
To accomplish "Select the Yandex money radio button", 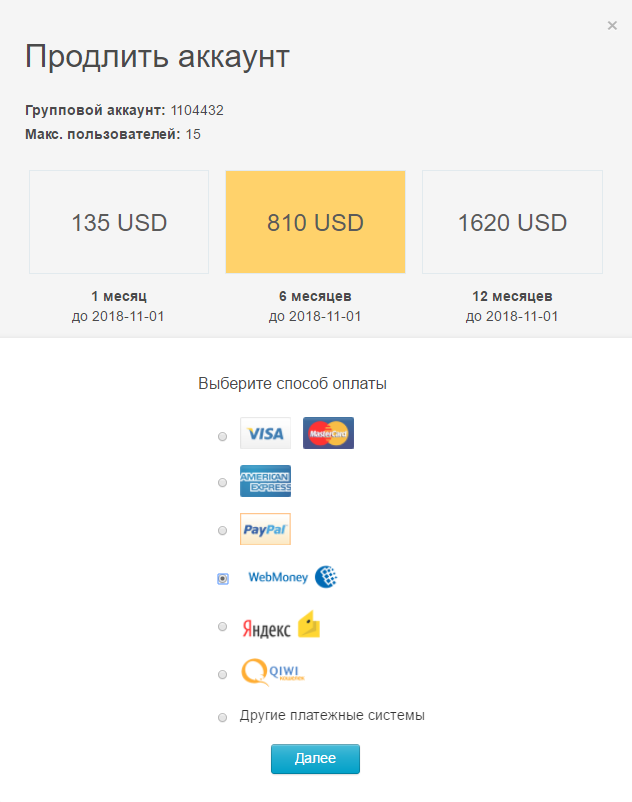I will click(x=222, y=627).
